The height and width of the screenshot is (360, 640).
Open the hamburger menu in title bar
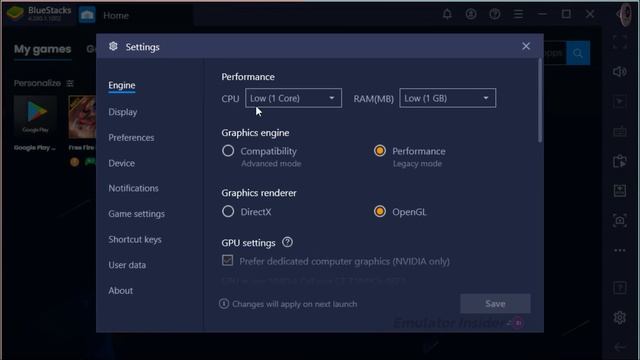(518, 14)
